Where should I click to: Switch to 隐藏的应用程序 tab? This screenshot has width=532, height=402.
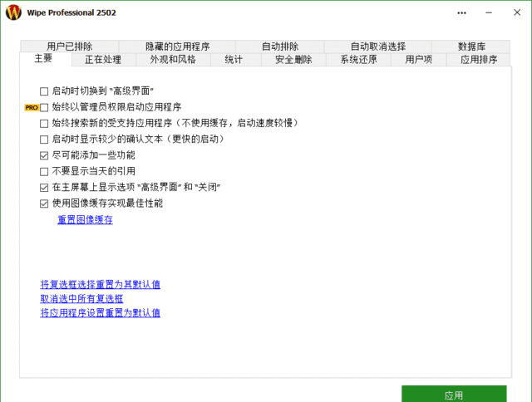(x=177, y=47)
